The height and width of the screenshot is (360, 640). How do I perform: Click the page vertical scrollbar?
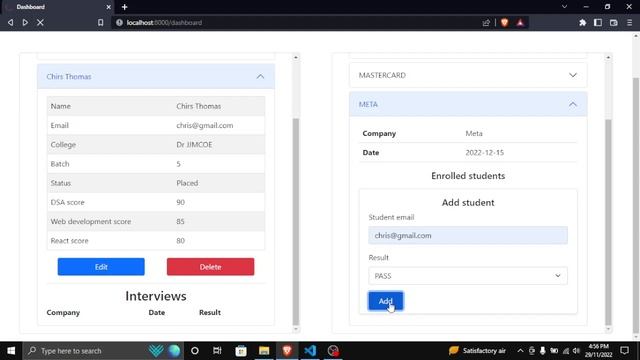click(x=636, y=204)
